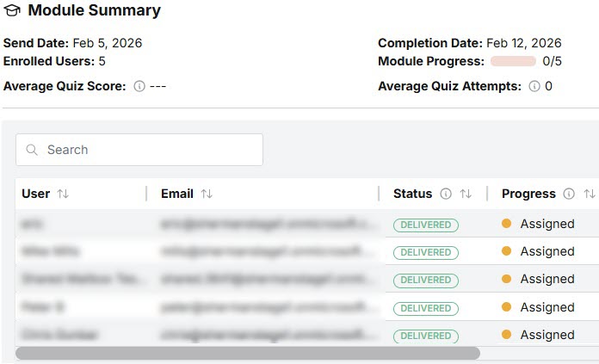The width and height of the screenshot is (599, 364).
Task: Click the User column header
Action: tap(35, 194)
